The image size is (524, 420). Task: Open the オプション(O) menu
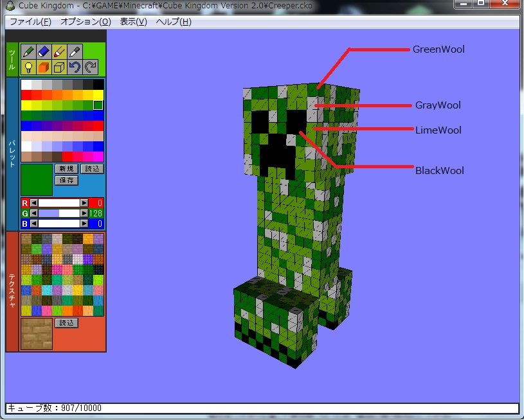(86, 22)
